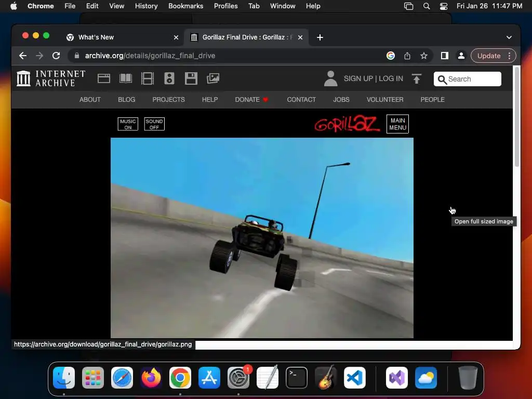This screenshot has height=399, width=532.
Task: Open the Apple menu
Action: click(x=14, y=6)
